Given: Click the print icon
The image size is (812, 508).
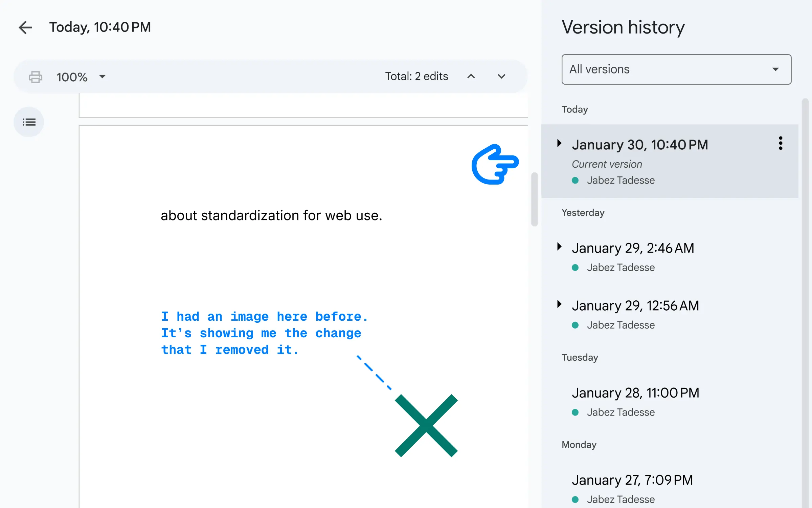Looking at the screenshot, I should click(36, 77).
